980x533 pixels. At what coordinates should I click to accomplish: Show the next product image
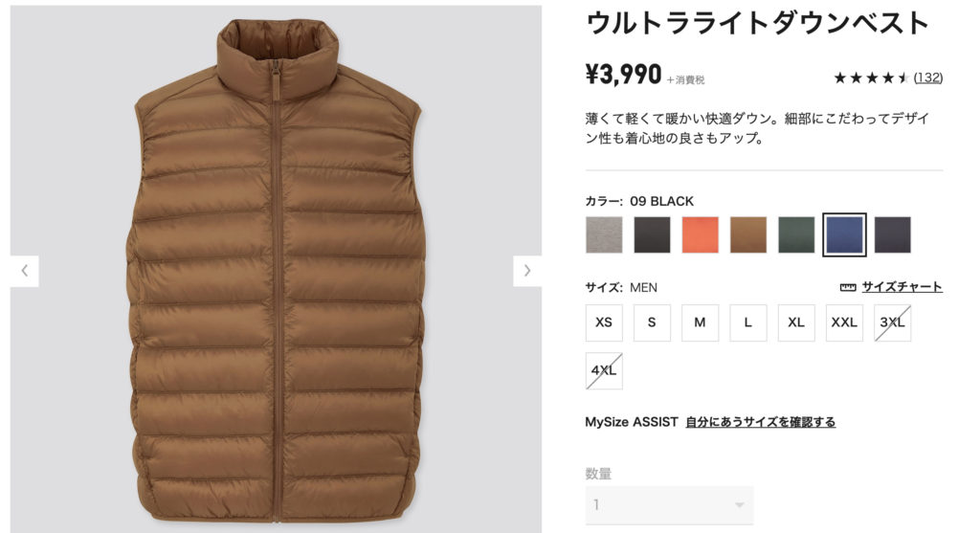click(527, 271)
